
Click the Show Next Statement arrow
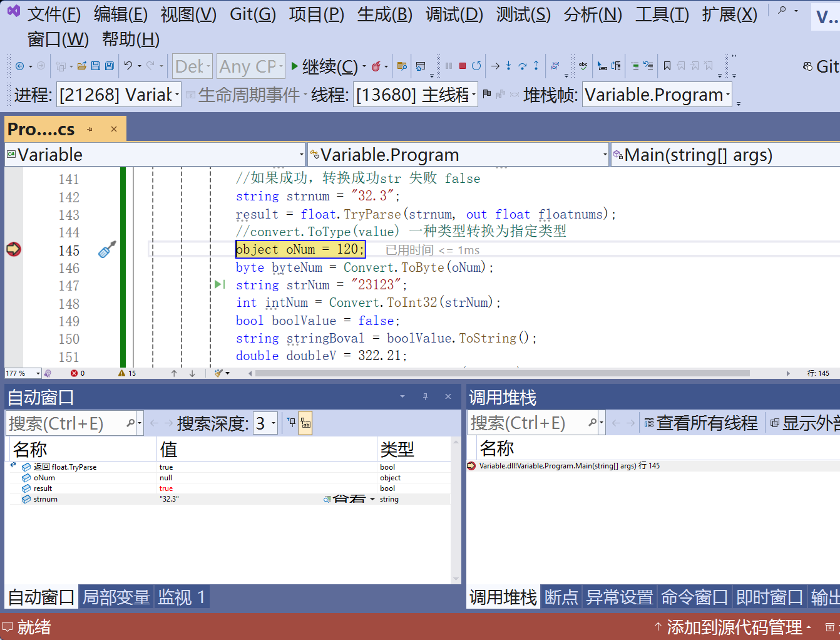[x=495, y=66]
